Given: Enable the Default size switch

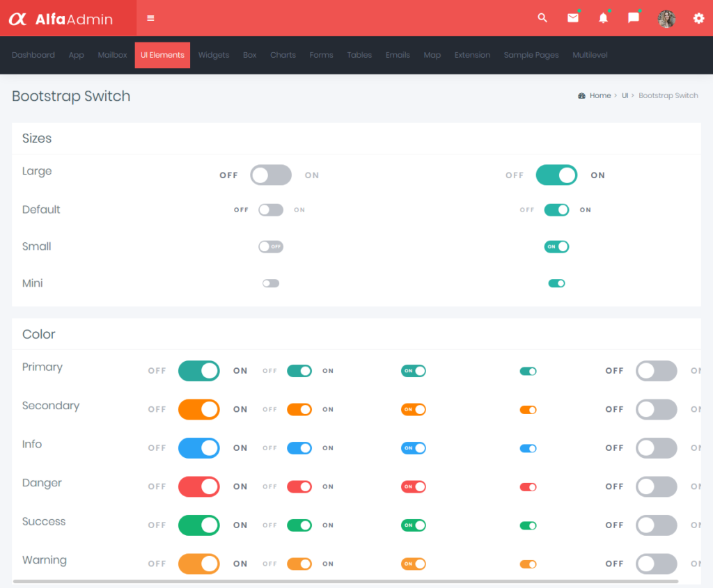Looking at the screenshot, I should (271, 209).
